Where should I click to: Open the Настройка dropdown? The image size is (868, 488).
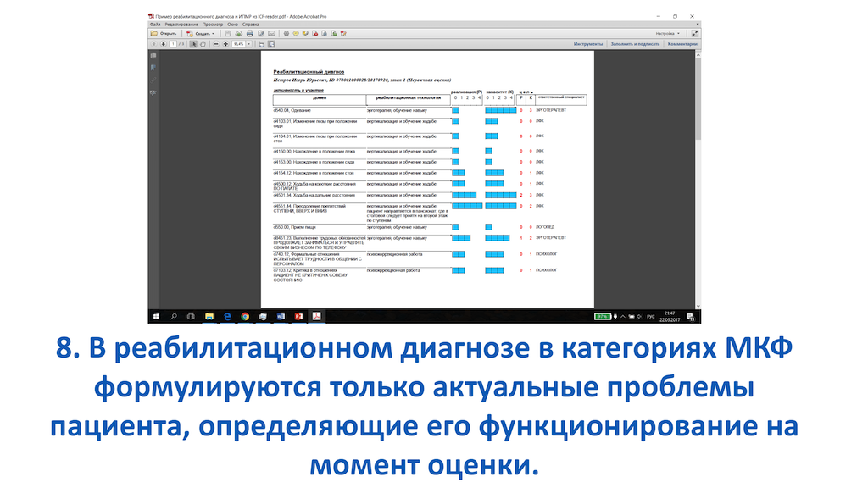(667, 34)
